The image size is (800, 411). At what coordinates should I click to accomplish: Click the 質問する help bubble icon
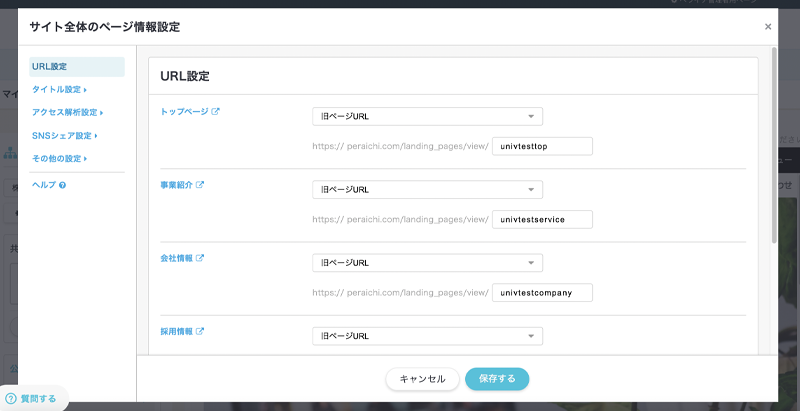click(x=12, y=398)
